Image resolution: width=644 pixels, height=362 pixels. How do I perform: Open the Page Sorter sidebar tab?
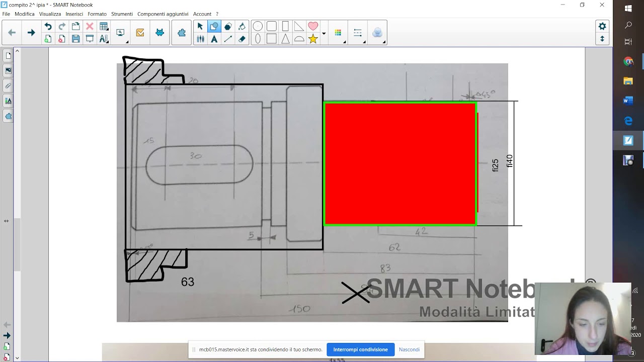8,55
